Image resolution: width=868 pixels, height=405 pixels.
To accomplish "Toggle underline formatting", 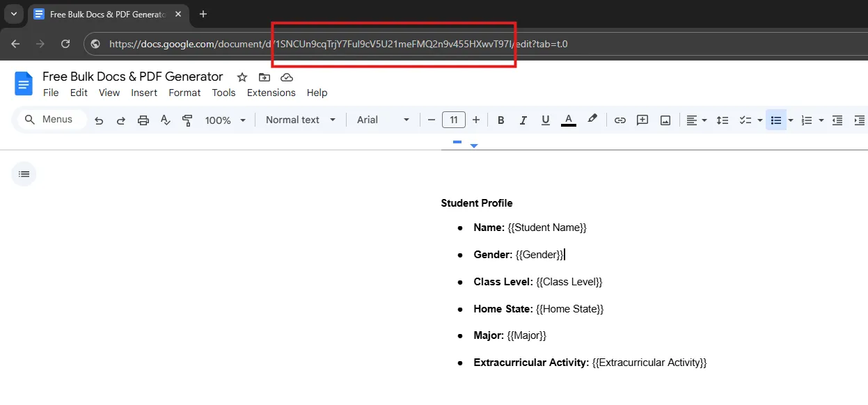I will tap(546, 120).
